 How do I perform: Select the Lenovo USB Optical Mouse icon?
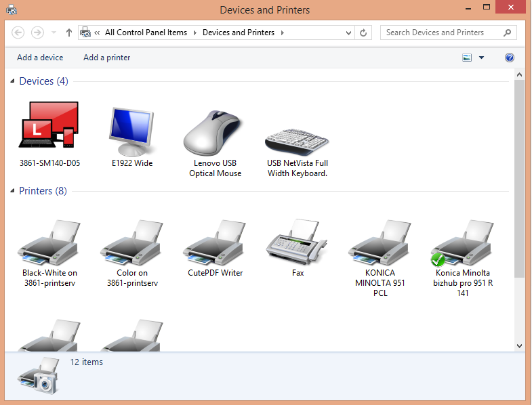point(212,133)
